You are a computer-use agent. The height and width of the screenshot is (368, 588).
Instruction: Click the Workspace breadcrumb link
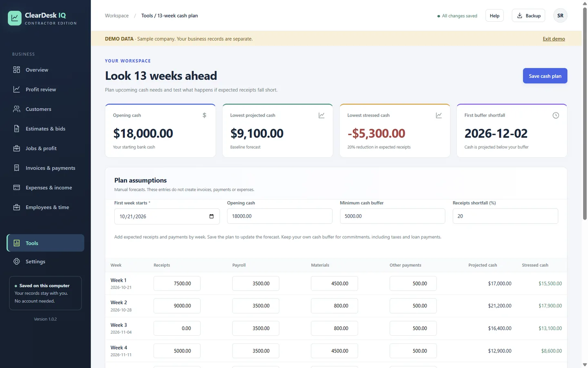coord(117,16)
